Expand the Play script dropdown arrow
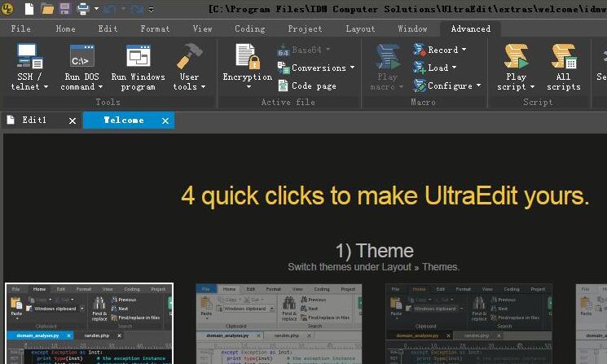The image size is (607, 364). 532,87
